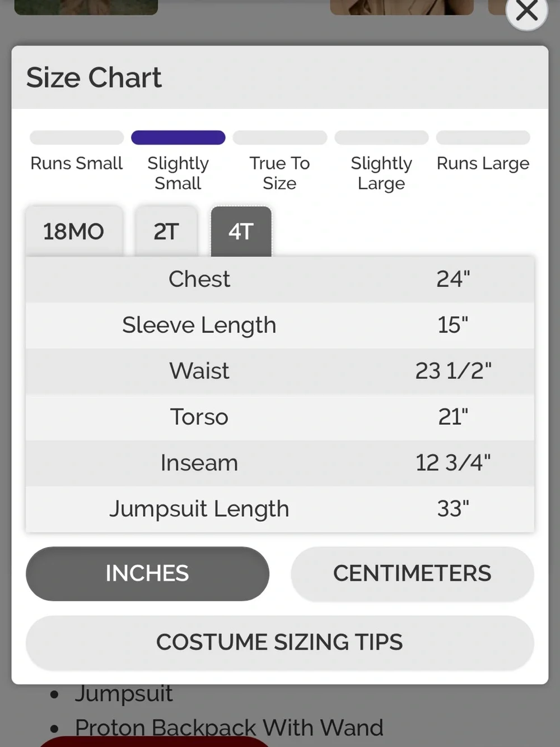Click the highlighted Slightly Small fit bar

pos(178,137)
